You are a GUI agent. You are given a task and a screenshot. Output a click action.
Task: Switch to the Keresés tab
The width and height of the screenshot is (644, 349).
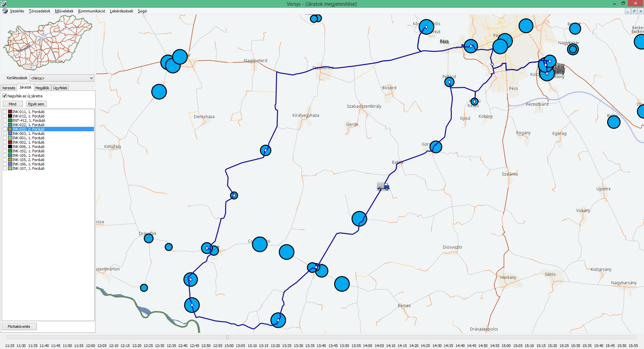click(9, 88)
